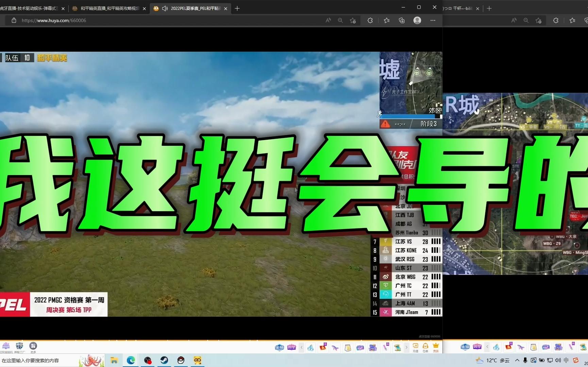Close the 和平精英直播 tab
This screenshot has height=367, width=588.
pos(144,9)
